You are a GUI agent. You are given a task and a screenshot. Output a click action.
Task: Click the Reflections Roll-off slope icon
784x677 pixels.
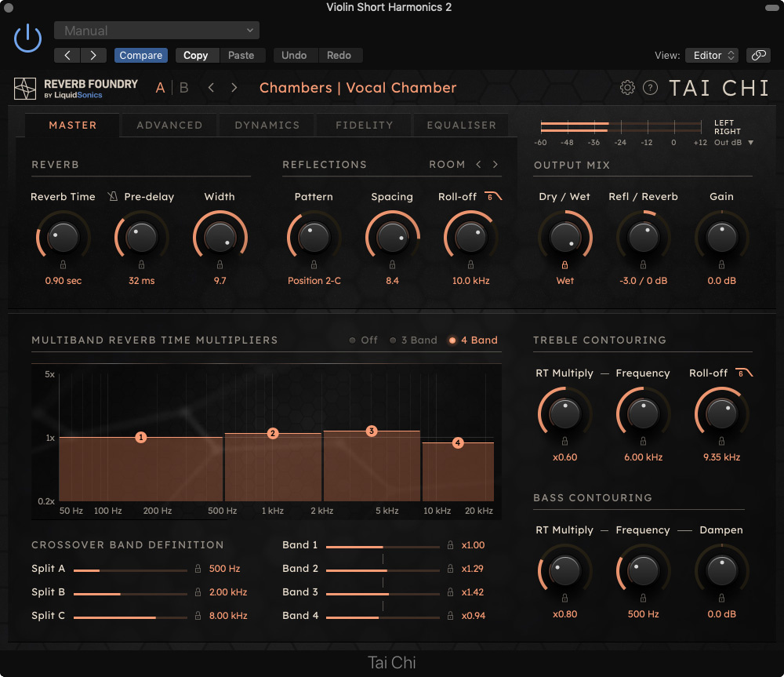pyautogui.click(x=493, y=196)
